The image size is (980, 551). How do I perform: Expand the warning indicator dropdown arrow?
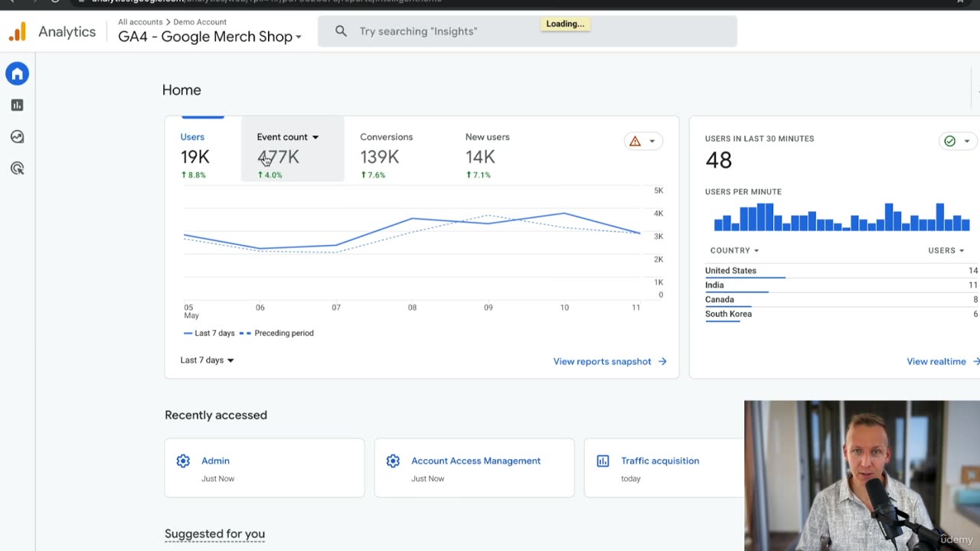point(652,141)
